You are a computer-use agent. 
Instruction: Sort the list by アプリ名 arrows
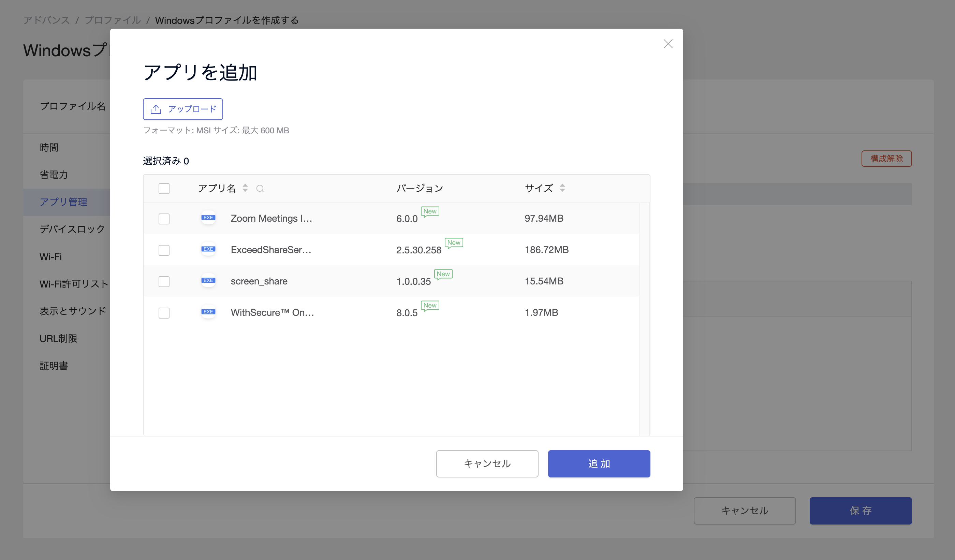tap(245, 188)
